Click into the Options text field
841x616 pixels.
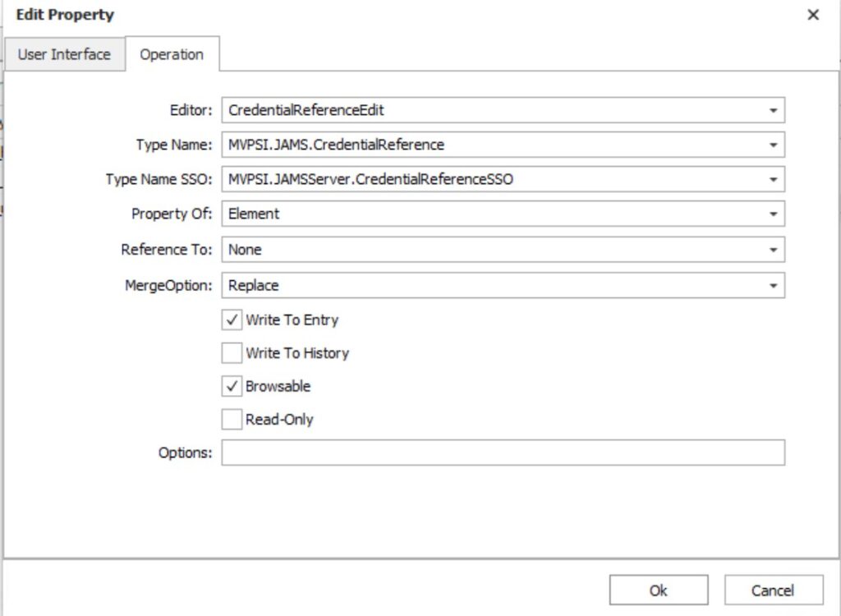point(503,453)
